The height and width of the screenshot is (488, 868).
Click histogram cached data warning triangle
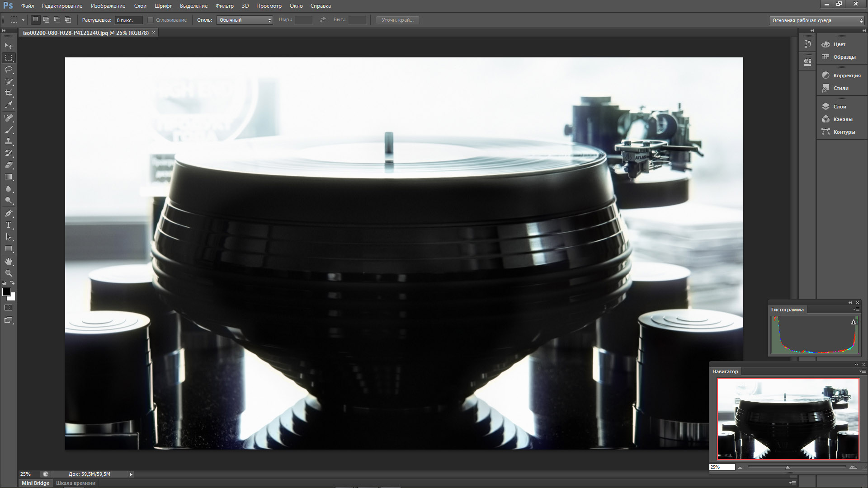point(854,322)
